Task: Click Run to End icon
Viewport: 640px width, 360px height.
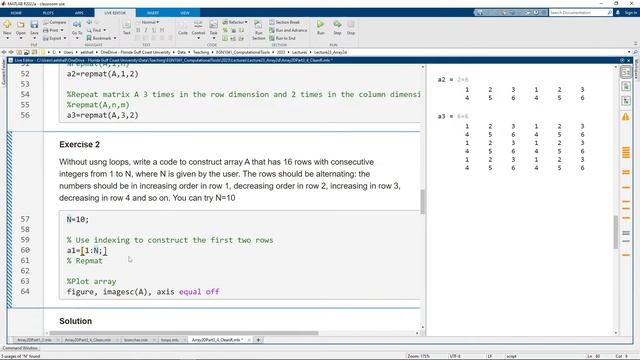Action: pyautogui.click(x=272, y=38)
